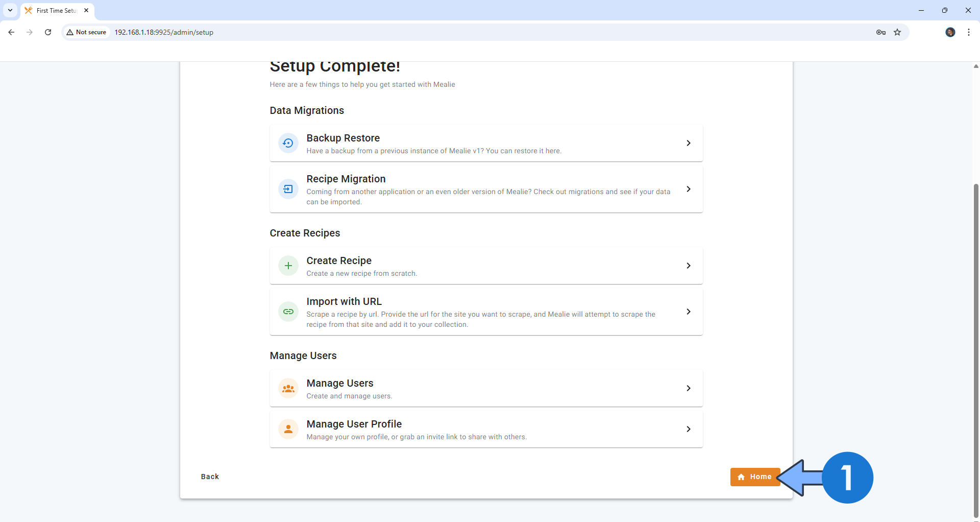
Task: Open the Chrome tab search dropdown arrow
Action: click(x=10, y=10)
